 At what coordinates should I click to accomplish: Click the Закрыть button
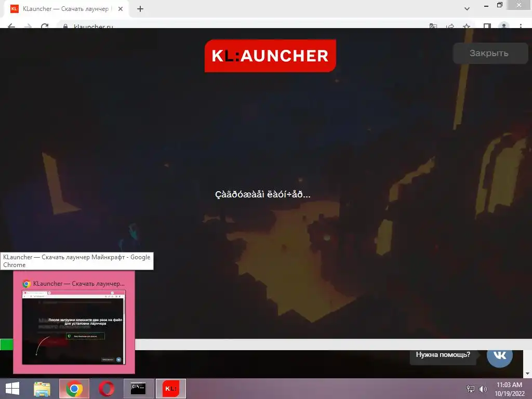pos(490,54)
